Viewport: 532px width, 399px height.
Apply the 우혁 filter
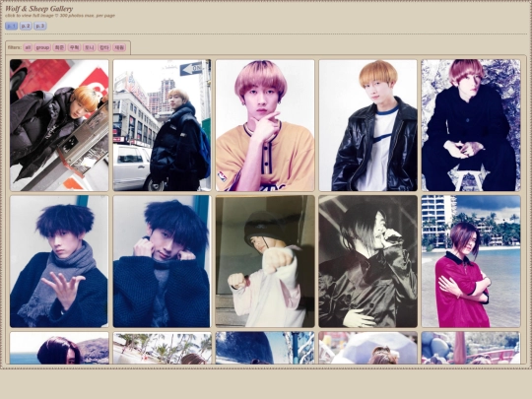point(74,48)
